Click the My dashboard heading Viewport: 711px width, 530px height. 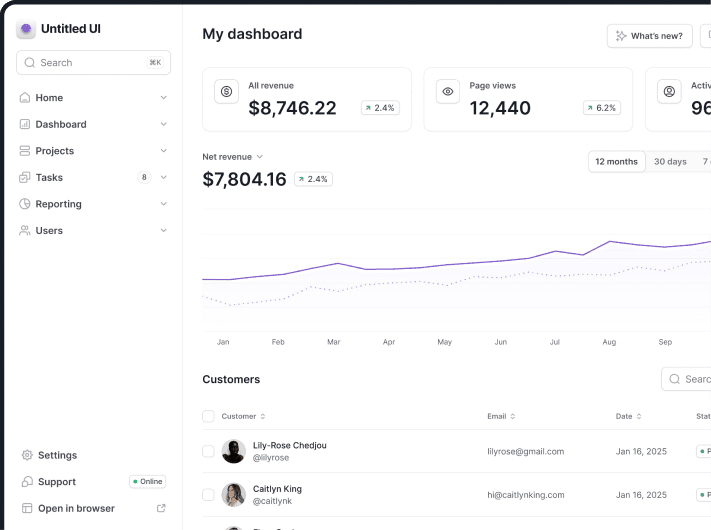pyautogui.click(x=252, y=34)
